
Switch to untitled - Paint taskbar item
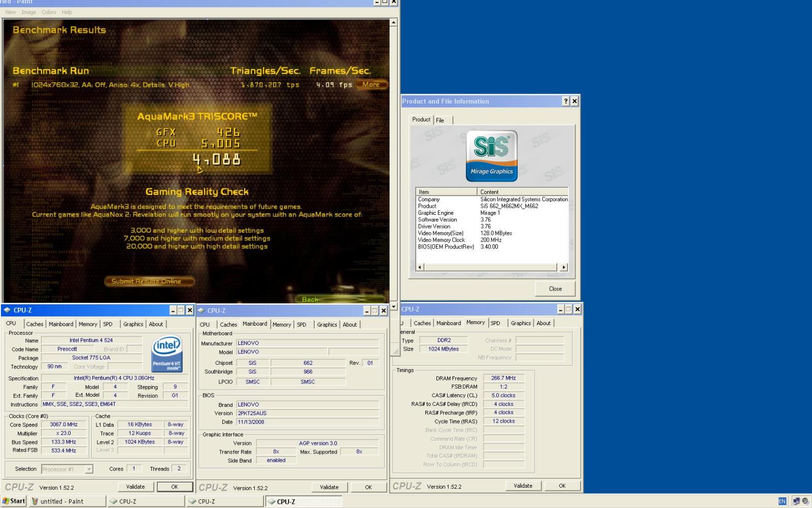(x=67, y=501)
